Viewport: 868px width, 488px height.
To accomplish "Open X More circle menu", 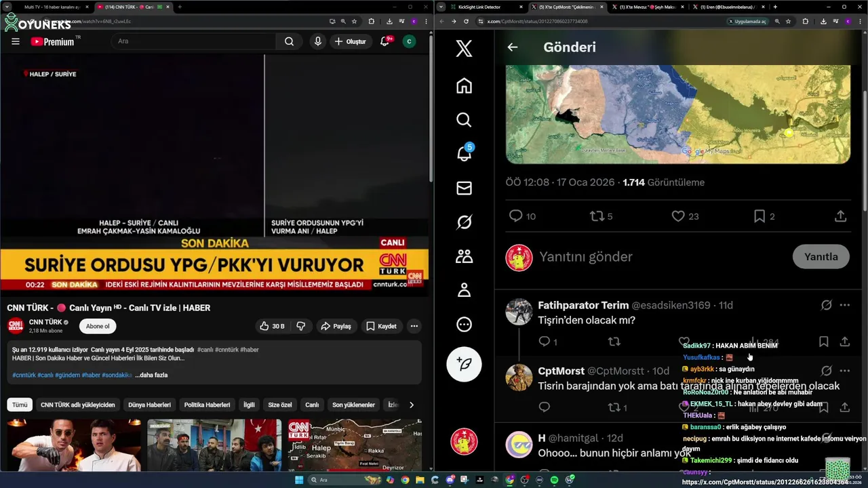I will (464, 325).
